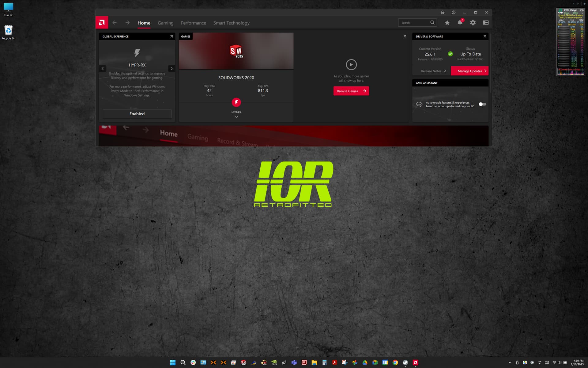Click the green Up To Date checkmark
The height and width of the screenshot is (368, 588).
450,54
